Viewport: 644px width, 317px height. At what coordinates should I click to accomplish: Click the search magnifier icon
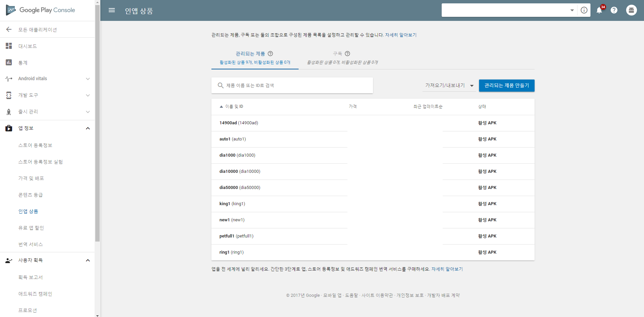221,86
